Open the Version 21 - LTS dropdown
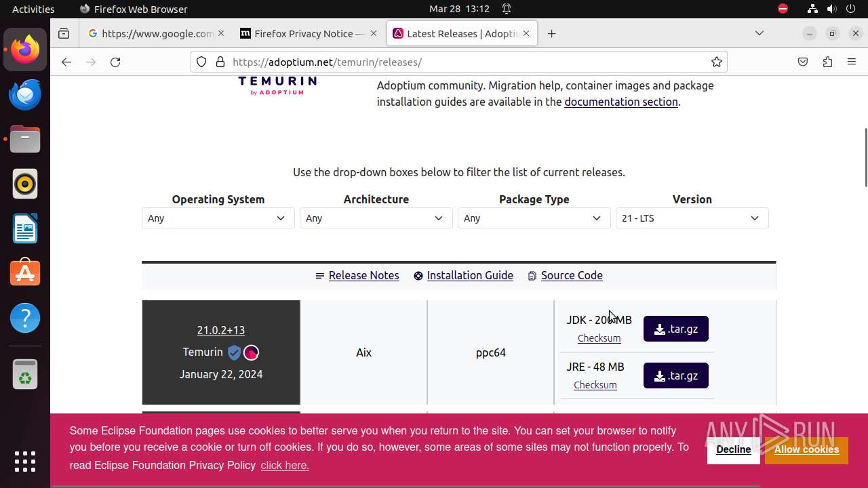The width and height of the screenshot is (868, 488). 692,218
